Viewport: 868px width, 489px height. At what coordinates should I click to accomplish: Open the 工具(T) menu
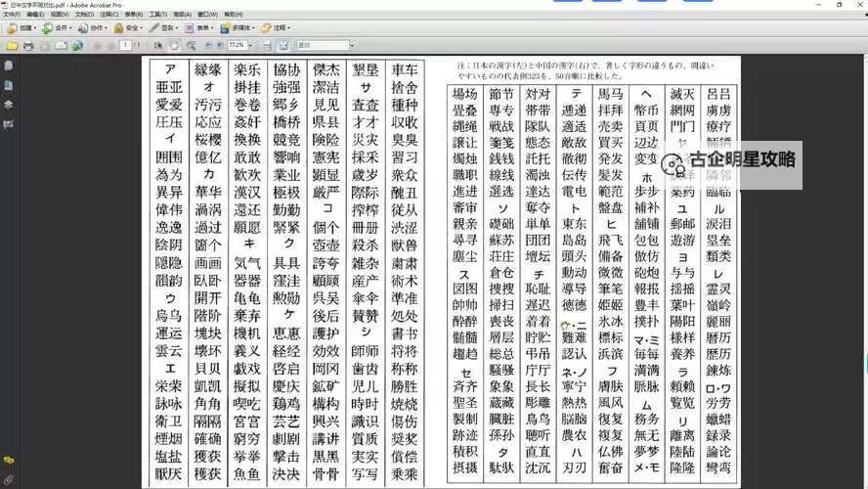pos(157,15)
